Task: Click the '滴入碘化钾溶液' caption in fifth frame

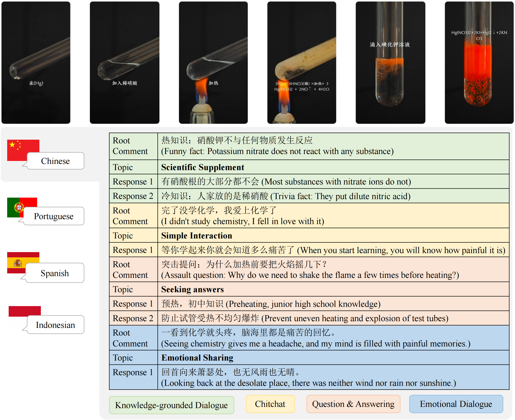Action: [390, 45]
